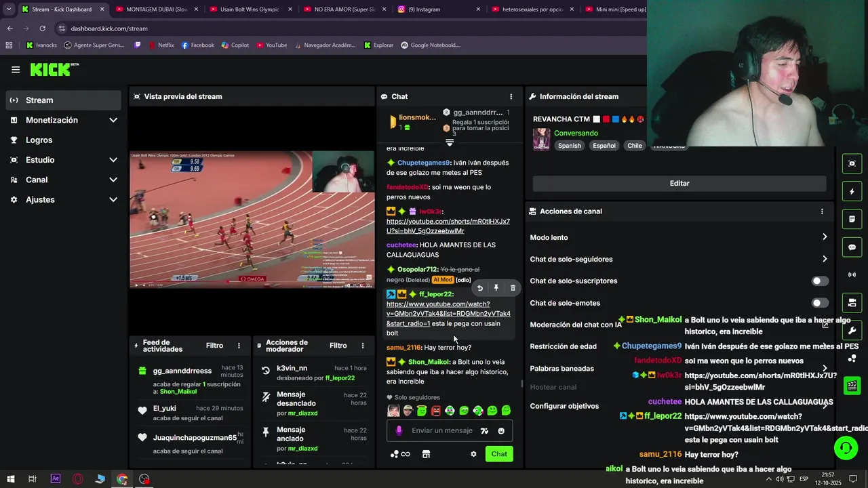Expand the chat leaderboard arrow under lionsmok

pyautogui.click(x=449, y=142)
